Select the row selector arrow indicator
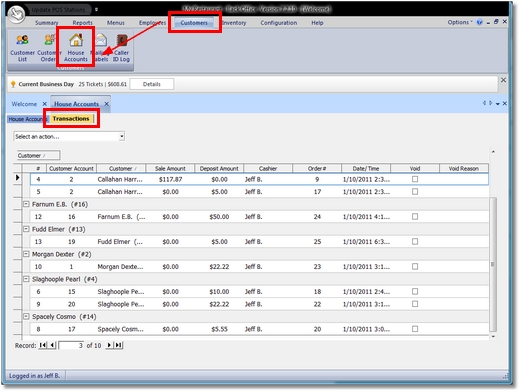Viewport: 520px width, 392px height. point(18,178)
